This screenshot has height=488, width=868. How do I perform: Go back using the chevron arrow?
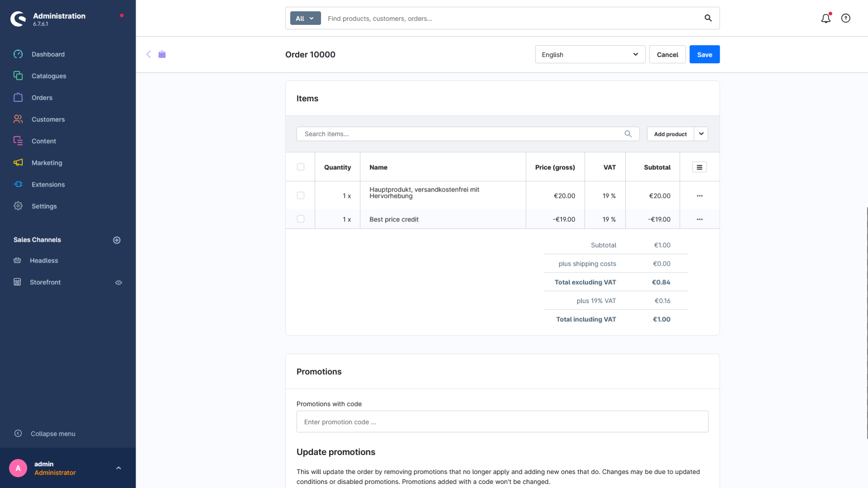click(x=148, y=54)
